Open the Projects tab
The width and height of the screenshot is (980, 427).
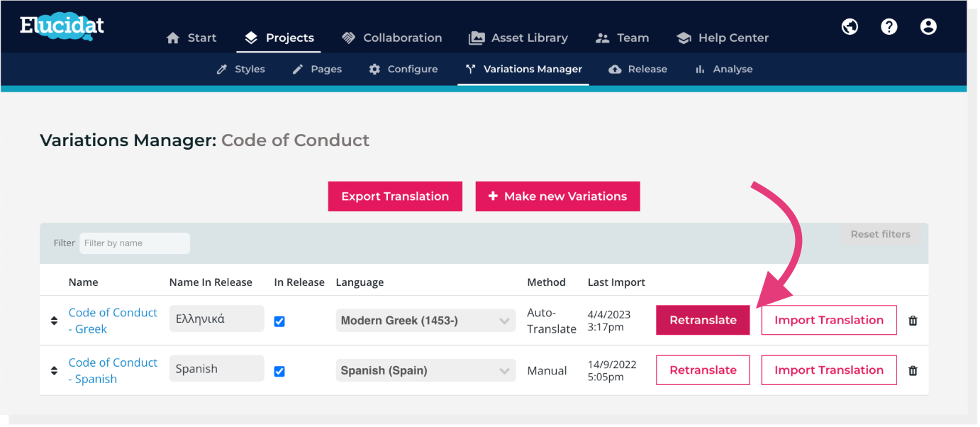coord(279,38)
